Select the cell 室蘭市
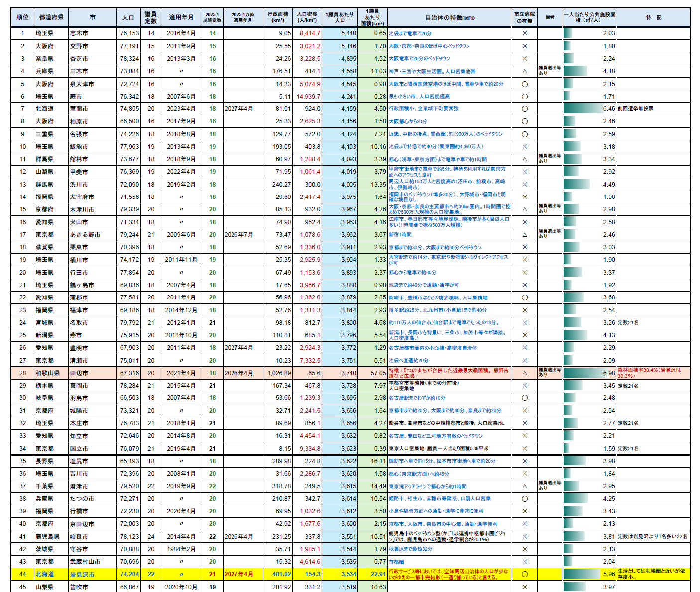 coord(92,109)
